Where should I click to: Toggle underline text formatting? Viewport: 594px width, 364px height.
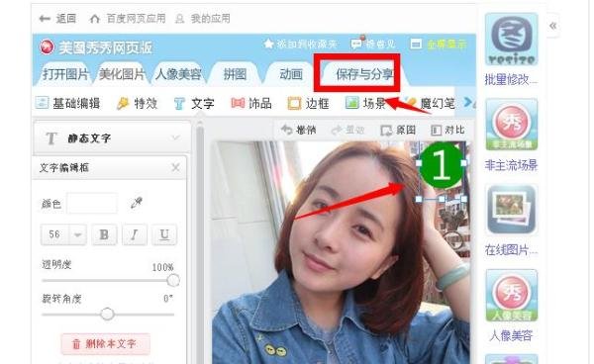coord(164,234)
